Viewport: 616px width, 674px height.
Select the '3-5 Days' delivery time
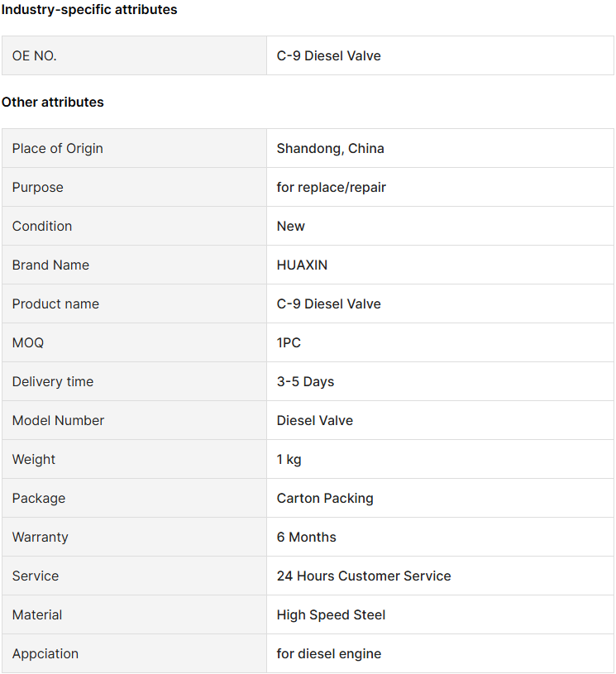pyautogui.click(x=305, y=382)
